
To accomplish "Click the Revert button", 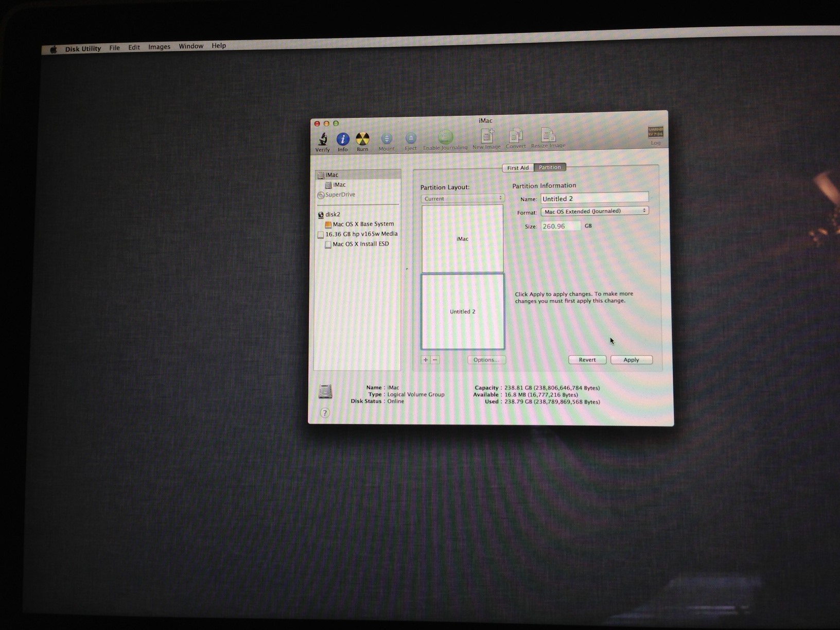I will (587, 360).
